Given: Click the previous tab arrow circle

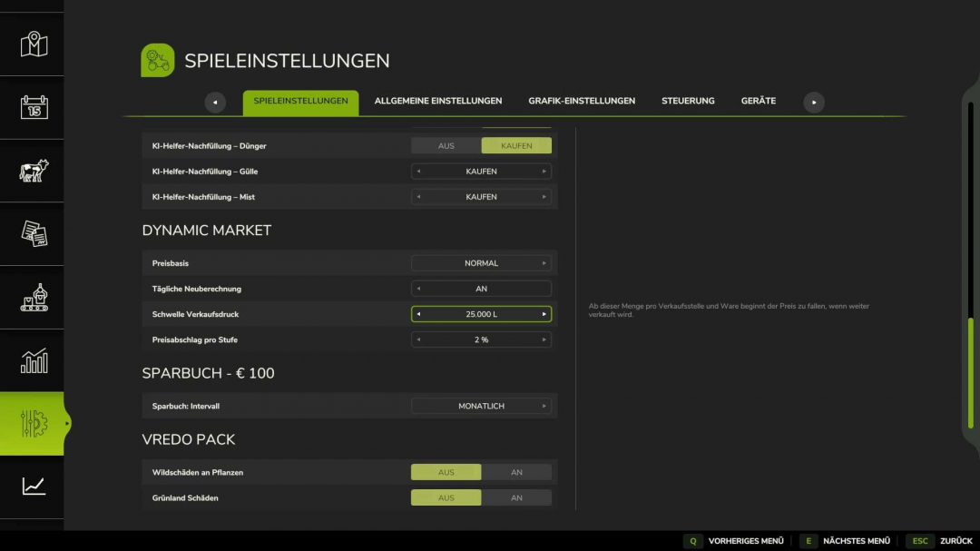Looking at the screenshot, I should coord(215,102).
